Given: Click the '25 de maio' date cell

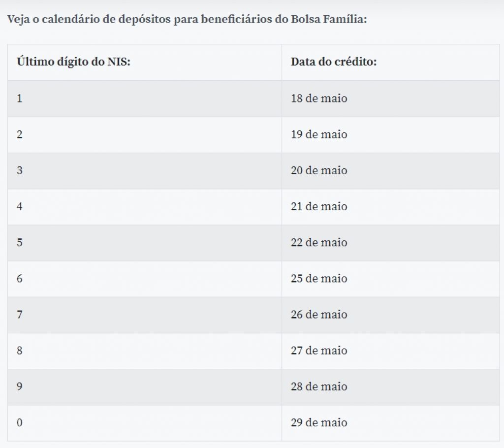Looking at the screenshot, I should click(390, 279).
